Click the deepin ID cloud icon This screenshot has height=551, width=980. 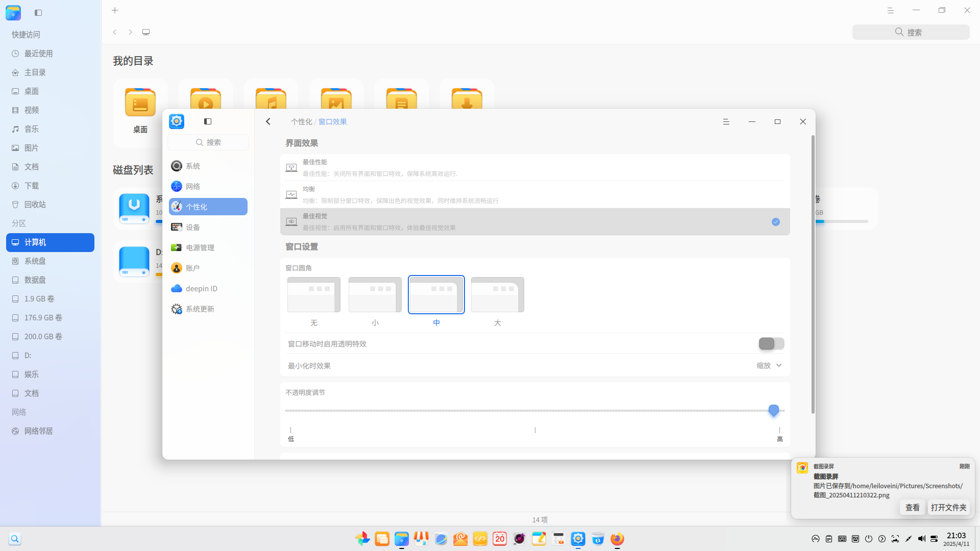[177, 288]
